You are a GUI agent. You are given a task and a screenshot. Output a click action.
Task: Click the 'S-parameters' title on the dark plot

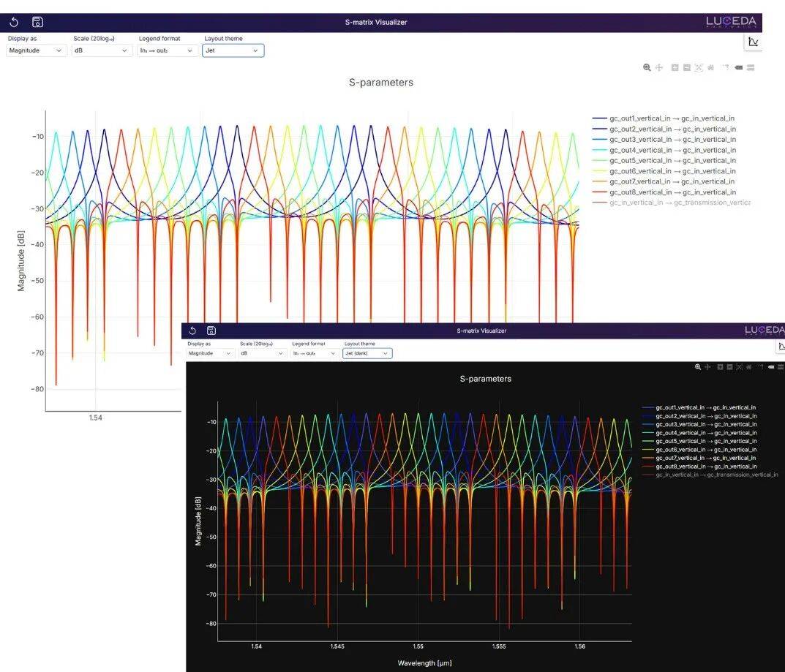(x=485, y=379)
